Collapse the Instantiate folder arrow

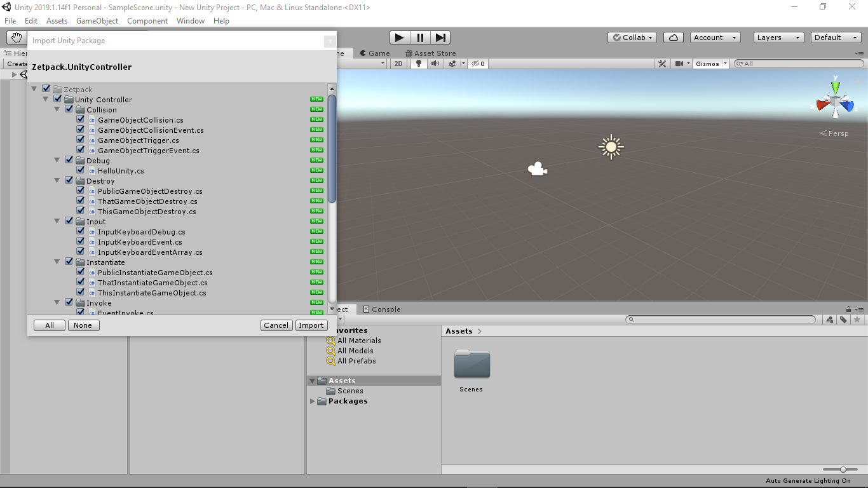57,262
